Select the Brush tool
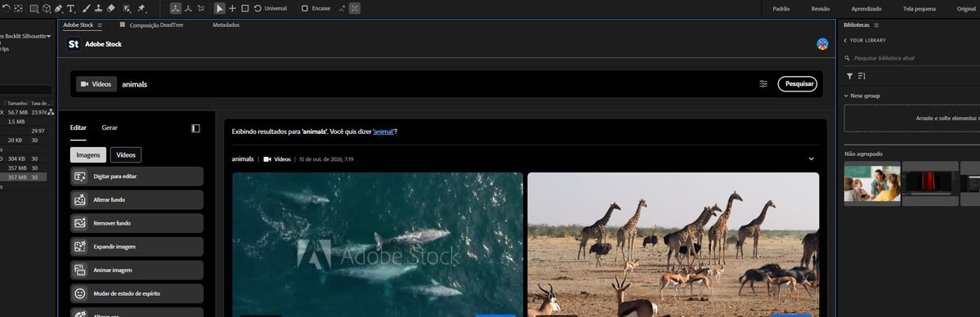This screenshot has height=317, width=980. click(x=87, y=9)
